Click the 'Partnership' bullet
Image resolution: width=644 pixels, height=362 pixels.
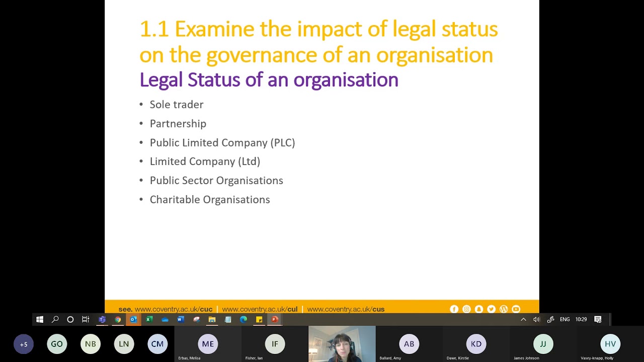pos(178,124)
